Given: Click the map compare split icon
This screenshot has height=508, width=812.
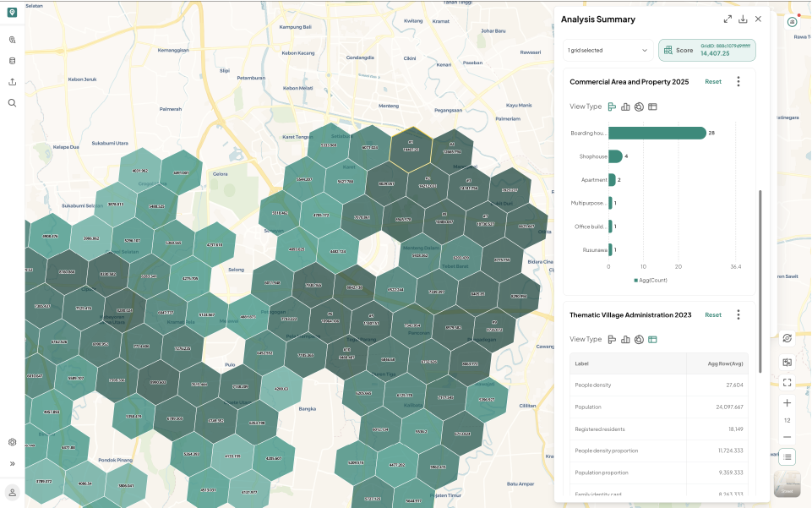Looking at the screenshot, I should (787, 363).
